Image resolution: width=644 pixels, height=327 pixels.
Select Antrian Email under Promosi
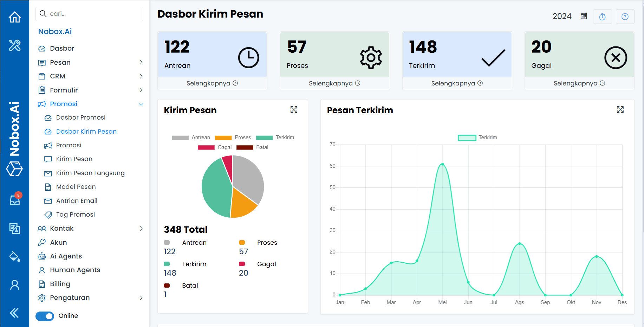pos(77,201)
